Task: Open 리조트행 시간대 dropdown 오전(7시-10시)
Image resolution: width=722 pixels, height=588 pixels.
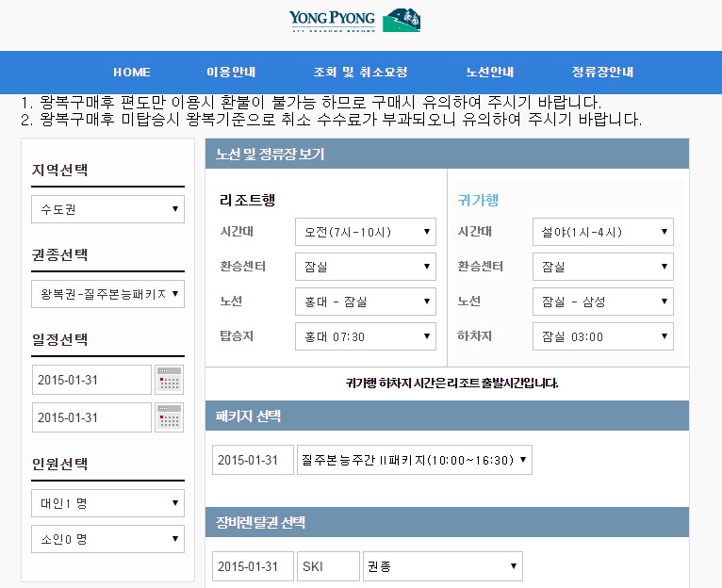Action: 366,232
